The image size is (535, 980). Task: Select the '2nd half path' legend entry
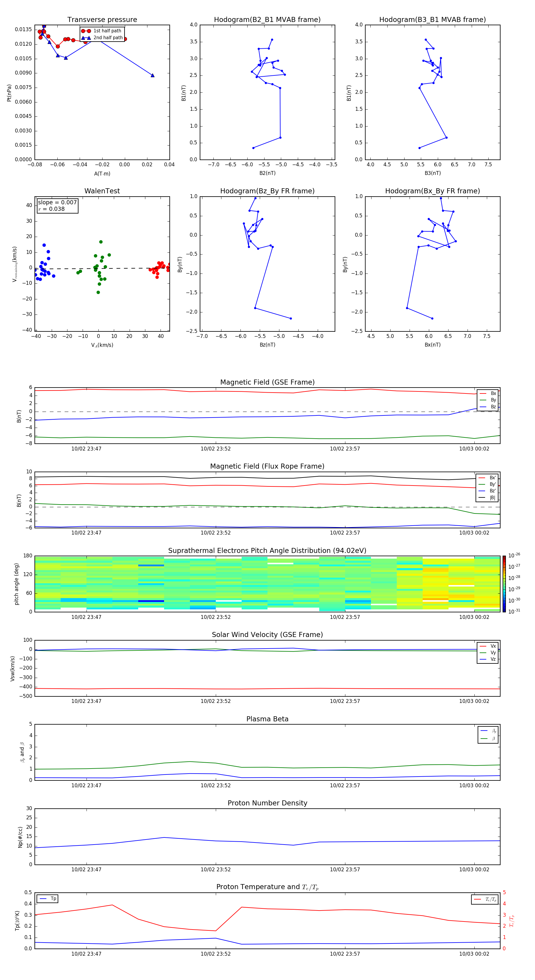click(x=102, y=38)
